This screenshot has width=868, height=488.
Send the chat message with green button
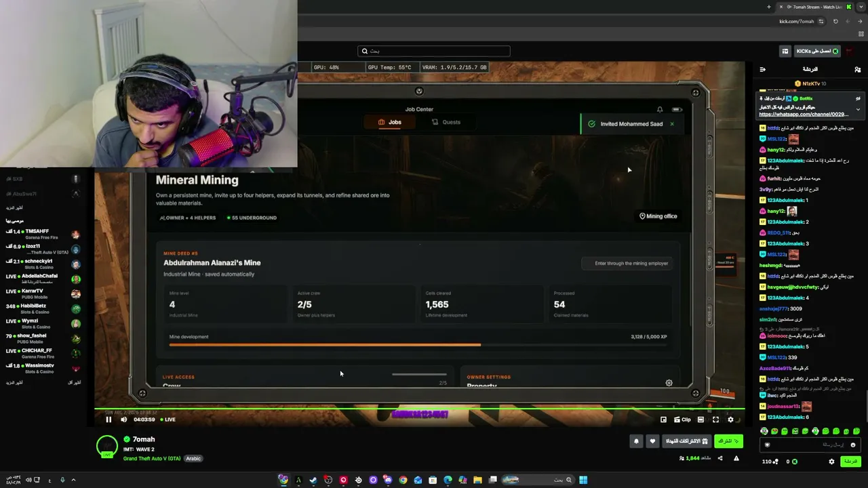pos(850,462)
